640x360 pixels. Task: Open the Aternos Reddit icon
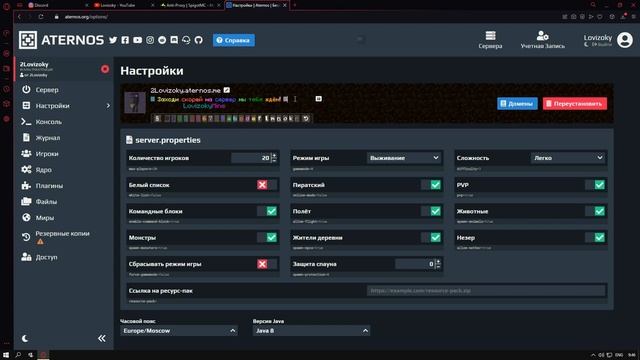click(162, 40)
